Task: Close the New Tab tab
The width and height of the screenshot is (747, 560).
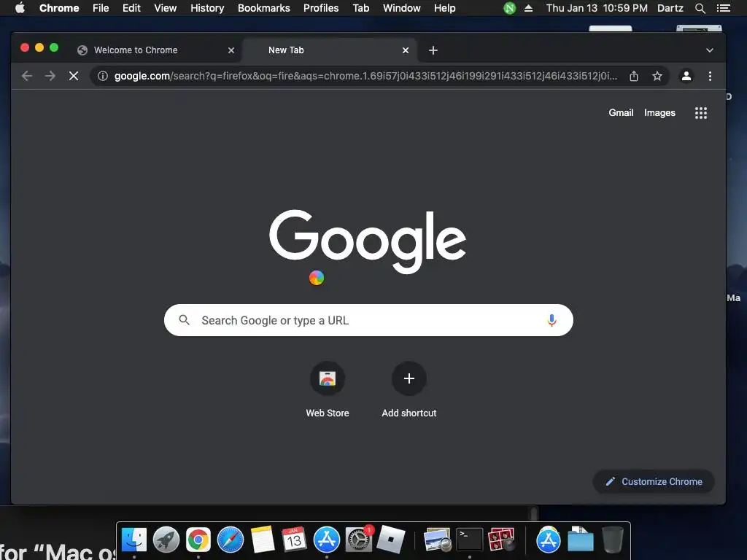Action: pos(406,50)
